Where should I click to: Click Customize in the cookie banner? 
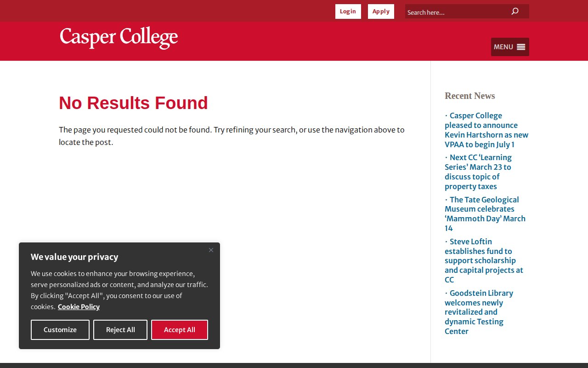pos(60,330)
